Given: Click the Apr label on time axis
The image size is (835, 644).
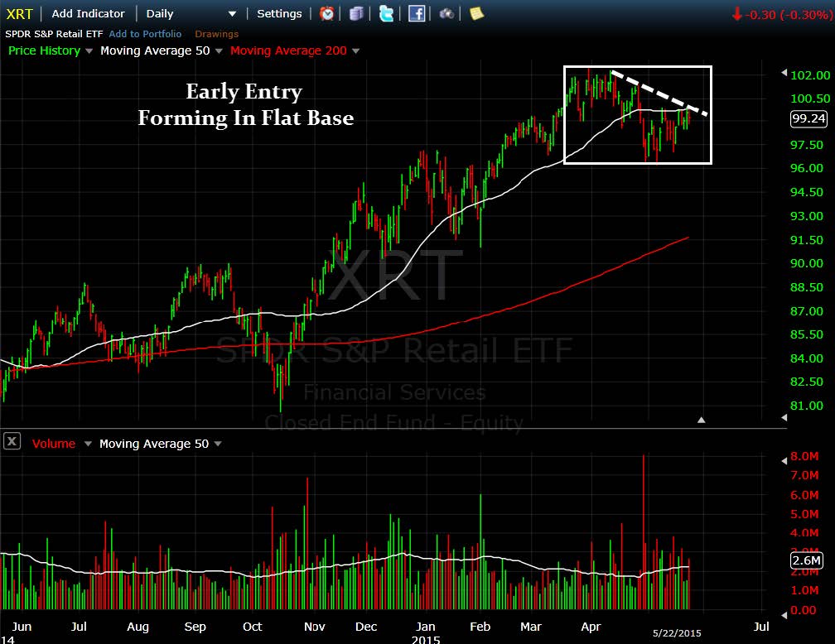Looking at the screenshot, I should point(591,627).
